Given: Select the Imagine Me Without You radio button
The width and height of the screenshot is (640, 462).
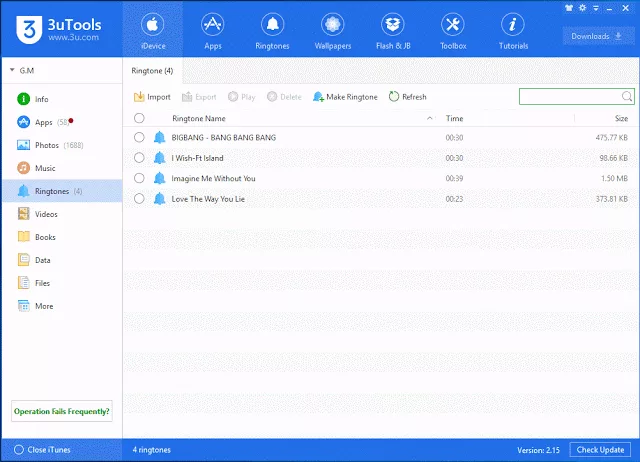Looking at the screenshot, I should point(139,178).
